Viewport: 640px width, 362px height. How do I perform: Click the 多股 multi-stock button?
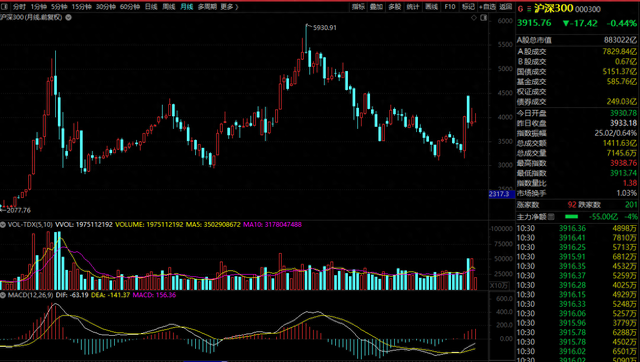click(395, 7)
